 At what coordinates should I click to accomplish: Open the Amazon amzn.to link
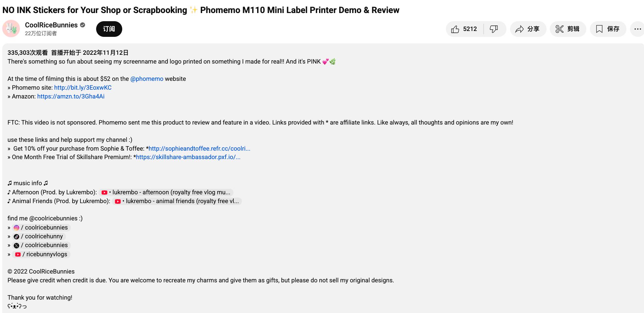71,97
